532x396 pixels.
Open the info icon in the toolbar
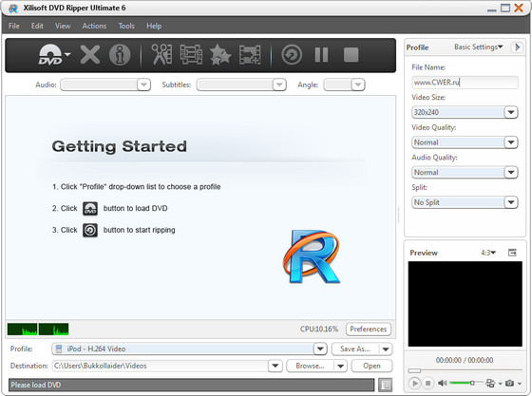(x=120, y=54)
